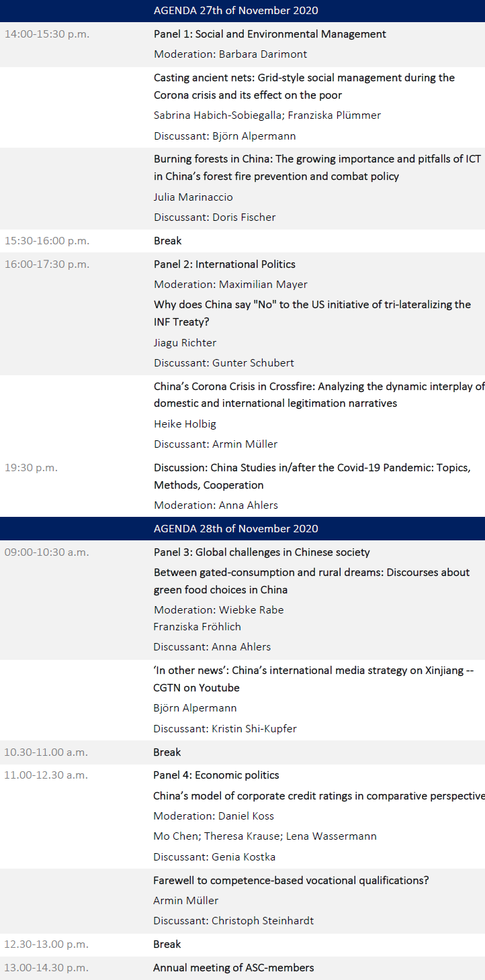
Task: Select 'Farewell to competence-based vocational qualifications?'
Action: point(291,881)
